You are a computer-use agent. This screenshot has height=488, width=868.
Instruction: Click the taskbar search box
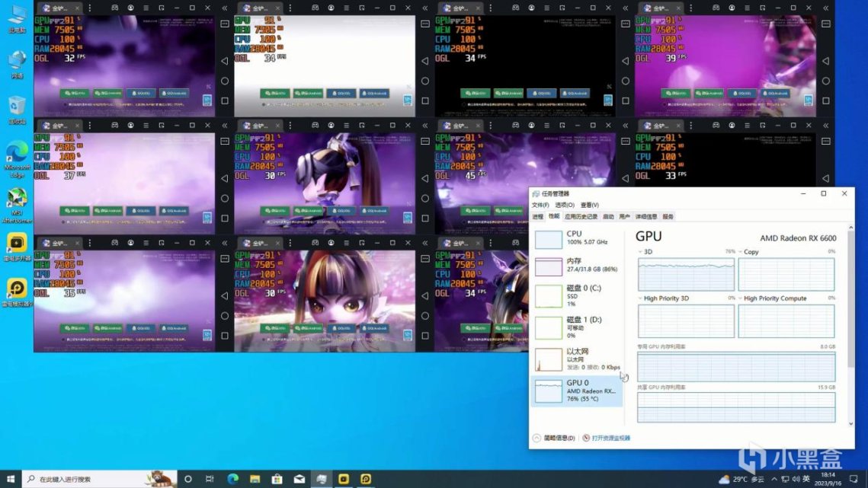click(100, 479)
